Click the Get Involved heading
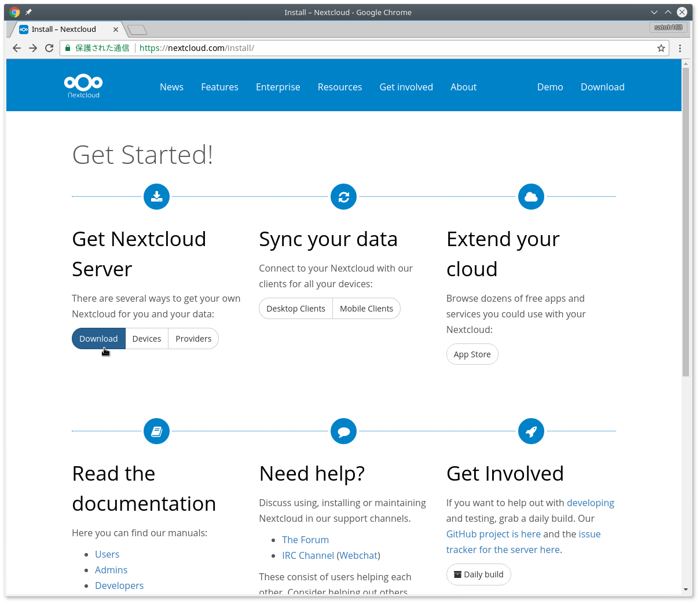The width and height of the screenshot is (700, 604). (505, 473)
